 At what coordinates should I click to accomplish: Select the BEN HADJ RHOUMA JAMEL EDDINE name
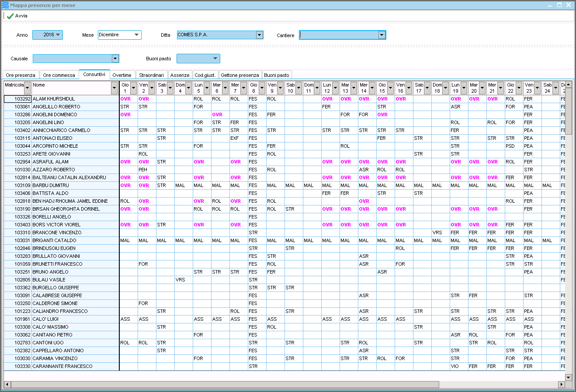tap(75, 201)
